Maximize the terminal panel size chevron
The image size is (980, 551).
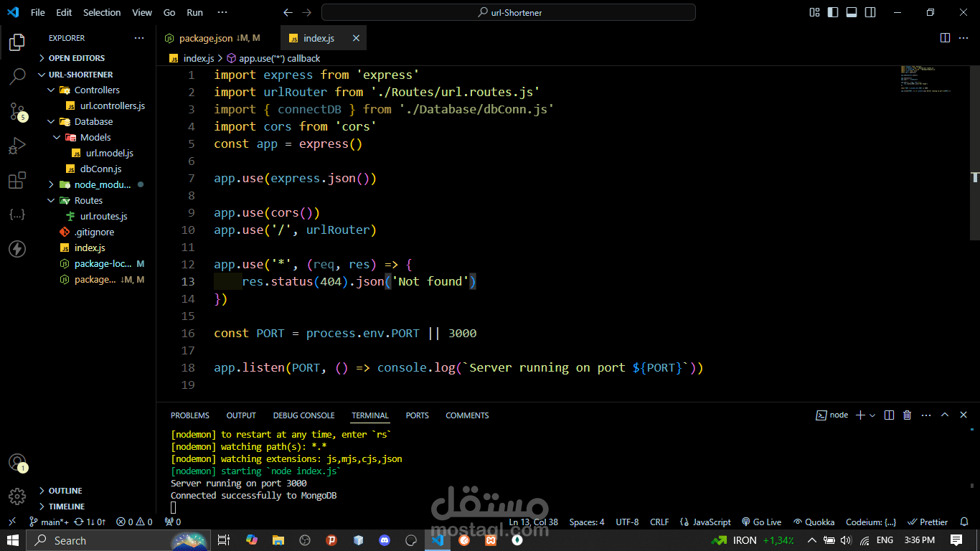(945, 415)
